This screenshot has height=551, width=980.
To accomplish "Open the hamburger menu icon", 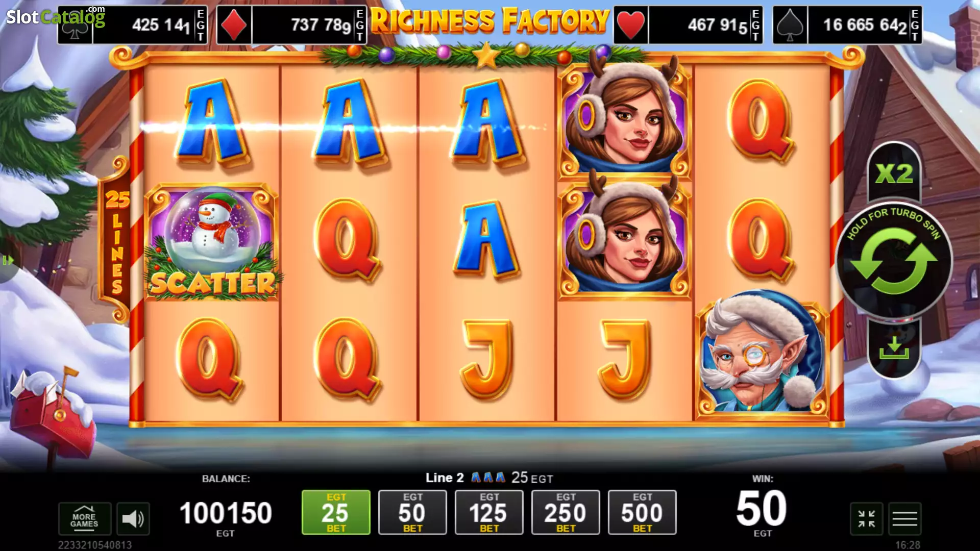I will coord(905,519).
